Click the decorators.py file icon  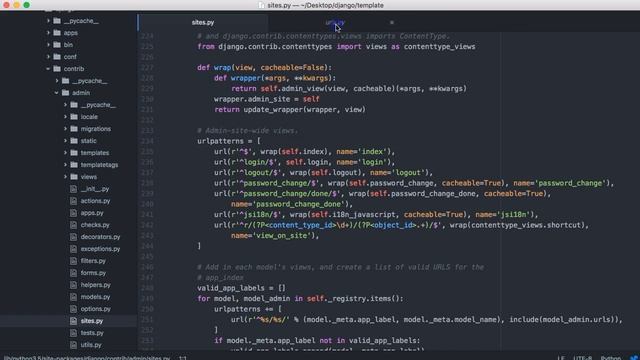pyautogui.click(x=73, y=237)
